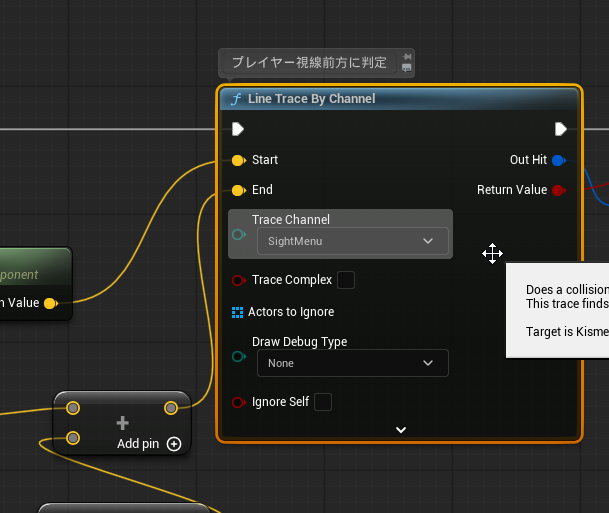Click the pin icon on the comment bubble

[407, 57]
